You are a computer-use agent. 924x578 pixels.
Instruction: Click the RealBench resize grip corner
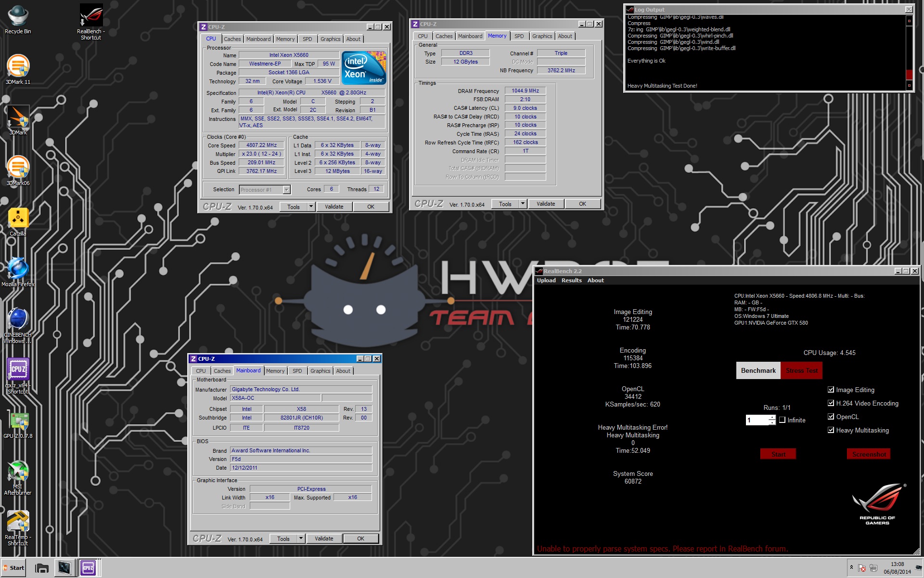point(916,552)
